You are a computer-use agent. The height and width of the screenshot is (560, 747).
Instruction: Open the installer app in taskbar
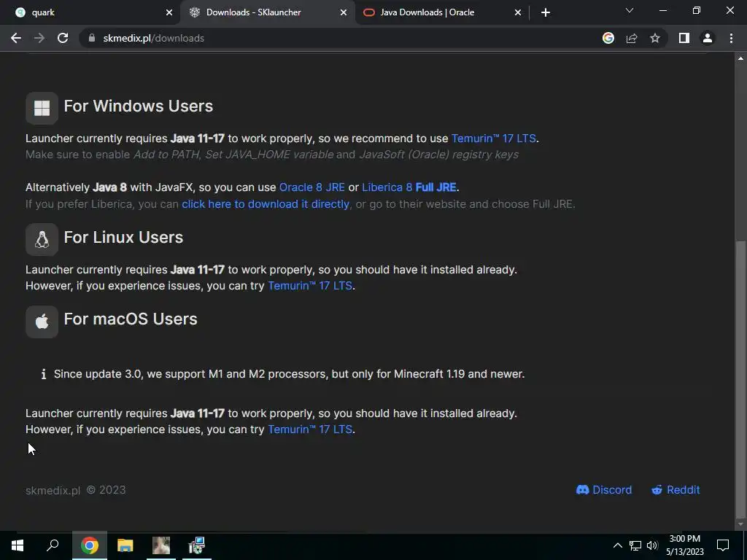[x=196, y=545]
